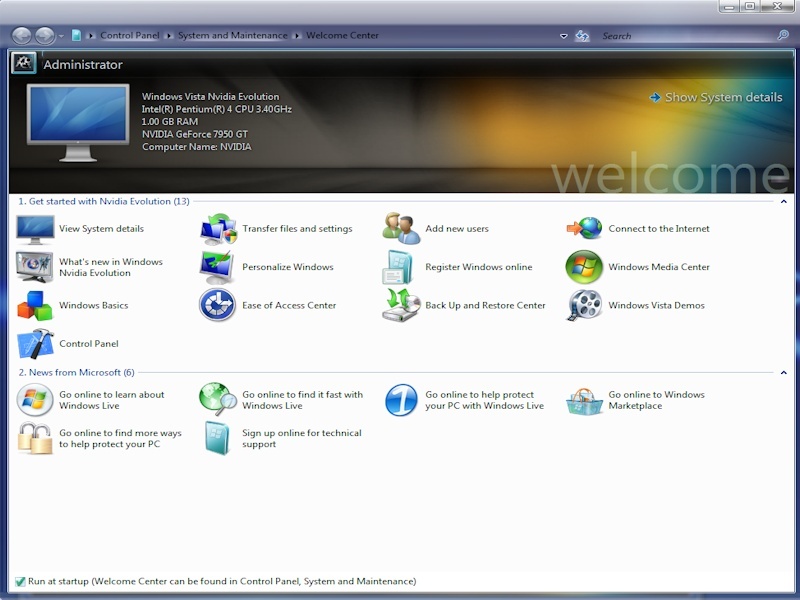Select the Windows Vista Demos film reel icon
The width and height of the screenshot is (800, 600).
click(x=585, y=305)
